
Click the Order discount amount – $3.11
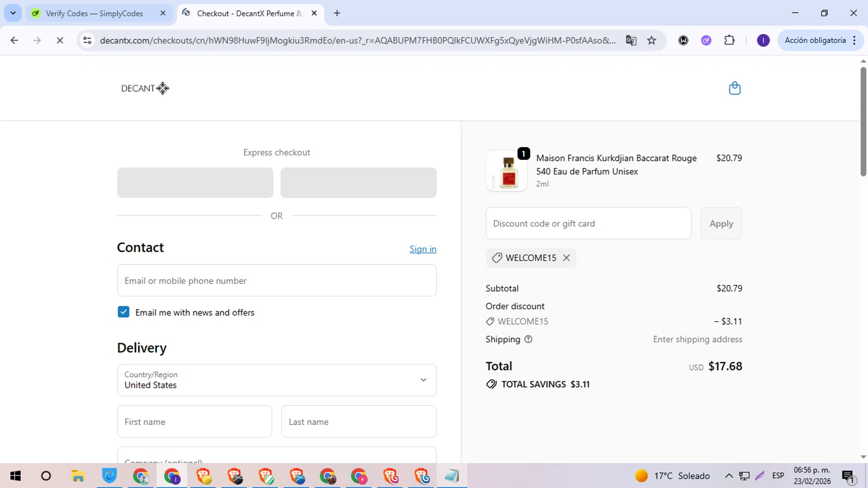[x=728, y=321]
